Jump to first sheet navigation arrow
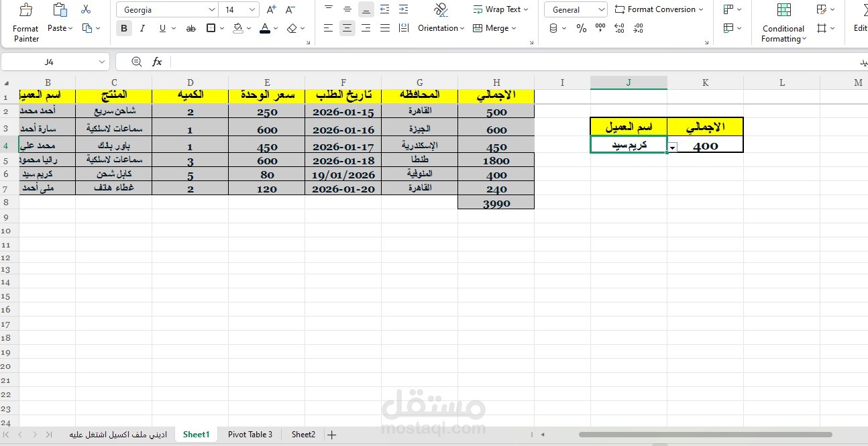The width and height of the screenshot is (868, 446). (x=7, y=435)
